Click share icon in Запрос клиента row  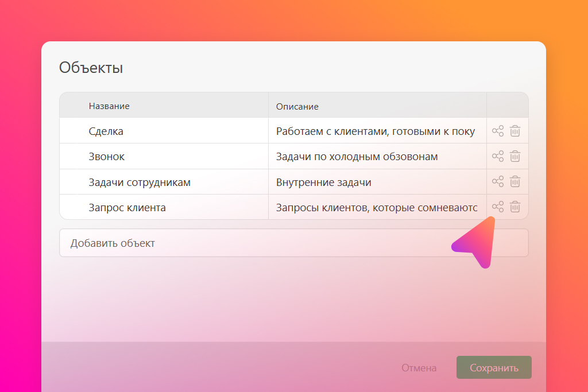click(498, 207)
